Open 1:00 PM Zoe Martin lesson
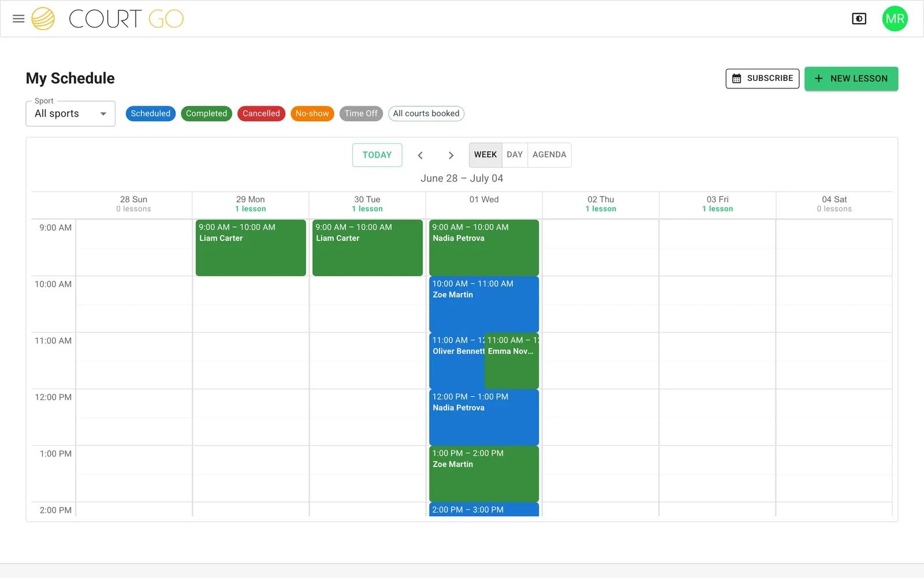The height and width of the screenshot is (578, 924). tap(484, 474)
